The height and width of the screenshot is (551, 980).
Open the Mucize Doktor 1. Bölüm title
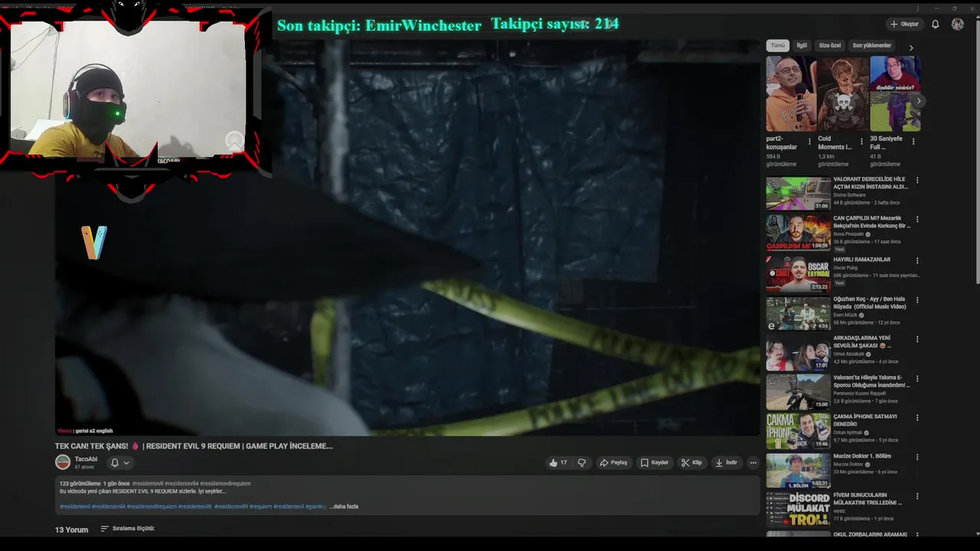coord(861,456)
